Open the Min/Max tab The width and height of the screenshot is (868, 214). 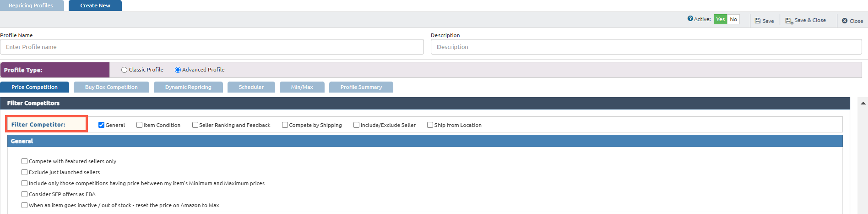point(302,87)
